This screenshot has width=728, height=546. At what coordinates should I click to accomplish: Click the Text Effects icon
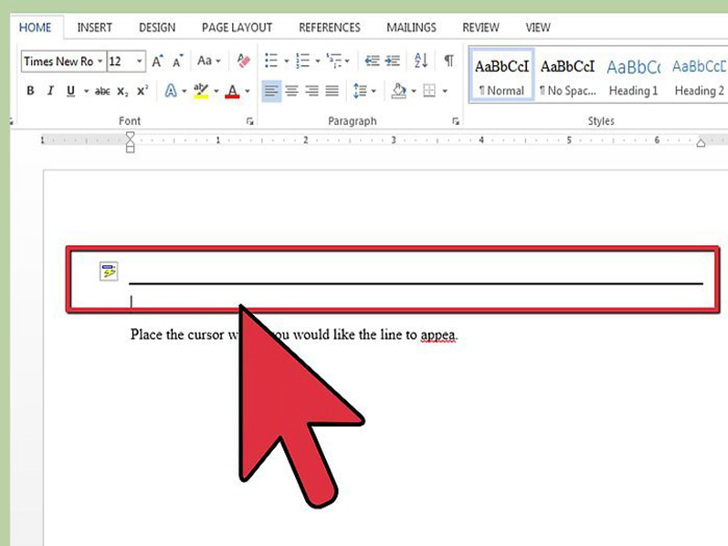(x=171, y=91)
